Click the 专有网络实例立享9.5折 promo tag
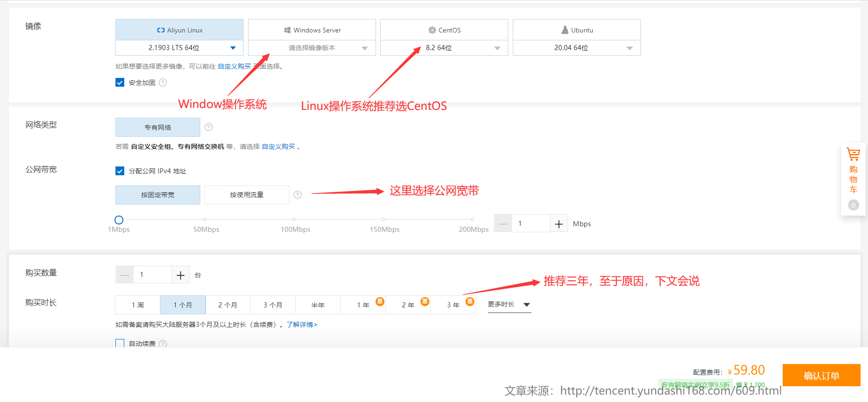868x402 pixels. click(696, 384)
